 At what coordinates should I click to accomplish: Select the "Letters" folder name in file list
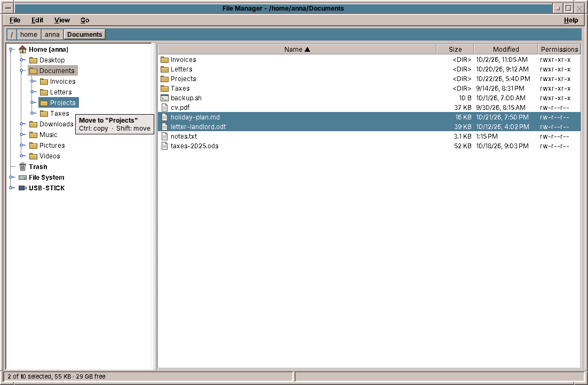click(x=181, y=69)
